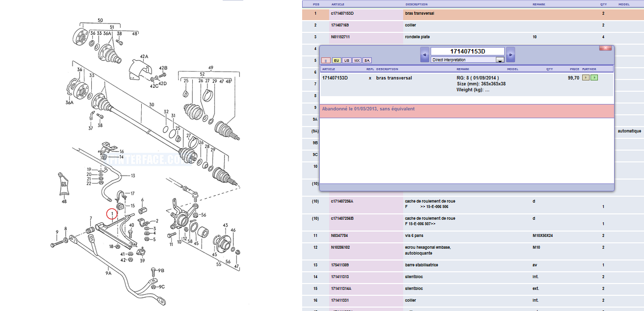Screen dimensions: 644x311
Task: Click the red list icon beside EU
Action: pyautogui.click(x=326, y=60)
